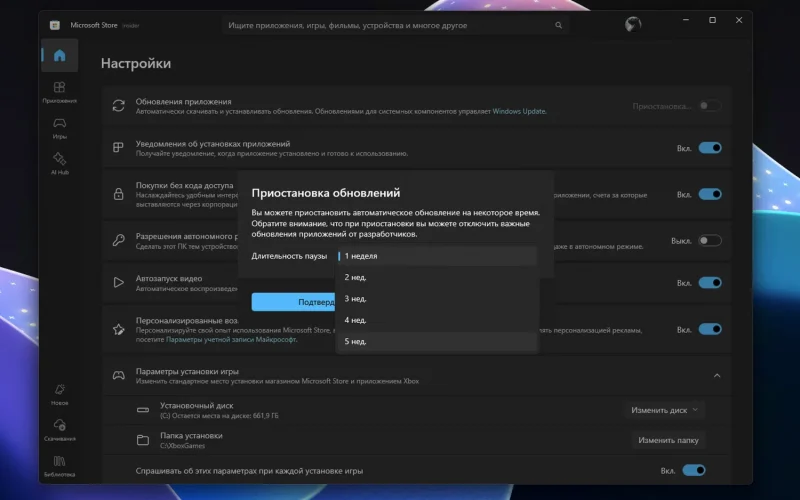Select 1 неделя pause duration
Viewport: 800px width, 500px height.
pyautogui.click(x=437, y=256)
